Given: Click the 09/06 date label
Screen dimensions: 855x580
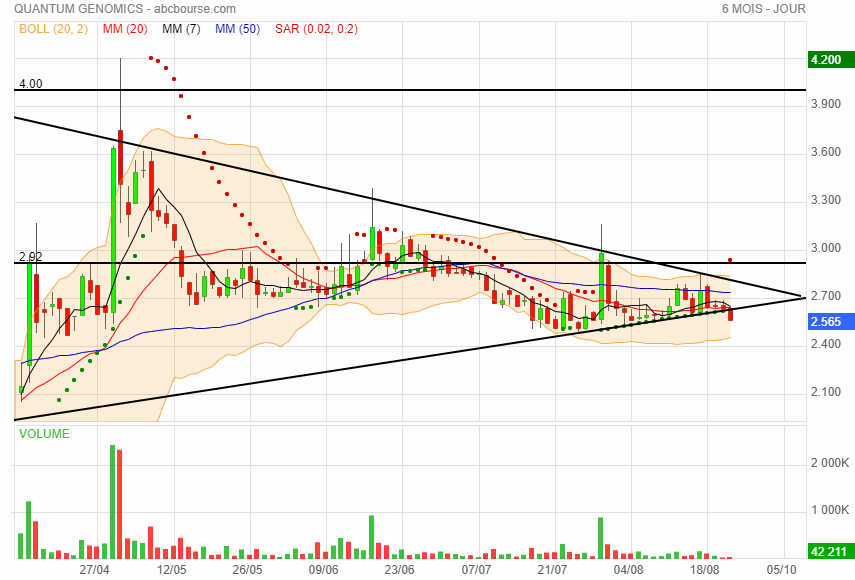Looking at the screenshot, I should click(323, 570).
